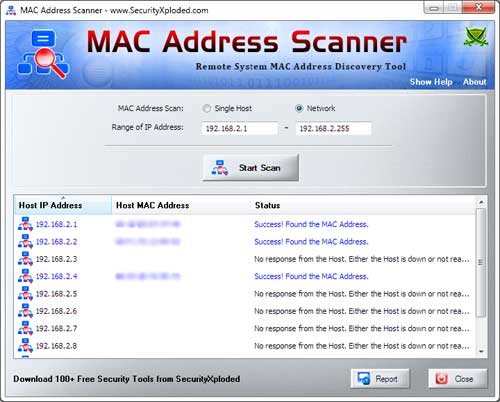Select the 192.168.2.2 IP entry
This screenshot has width=500, height=402.
(56, 241)
